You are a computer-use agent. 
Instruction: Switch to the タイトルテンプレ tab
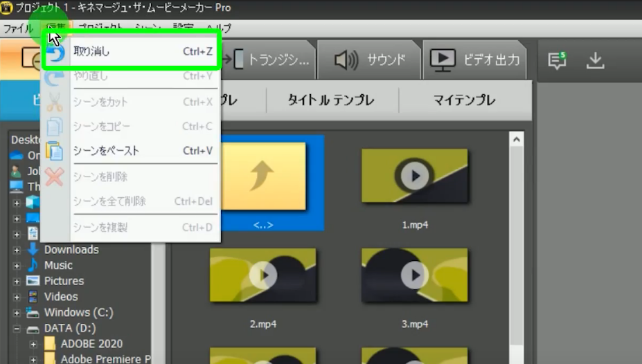click(331, 100)
